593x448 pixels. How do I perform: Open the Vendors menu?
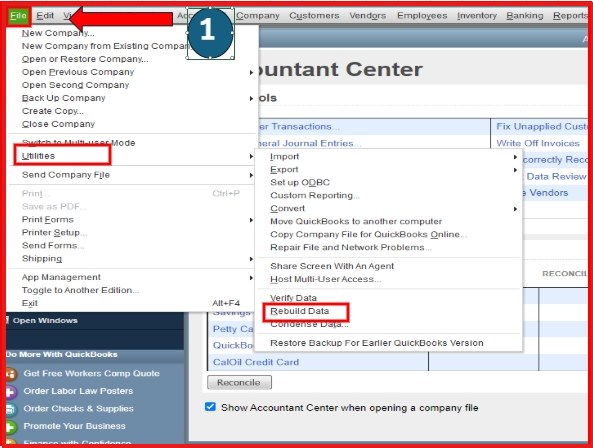coord(368,16)
